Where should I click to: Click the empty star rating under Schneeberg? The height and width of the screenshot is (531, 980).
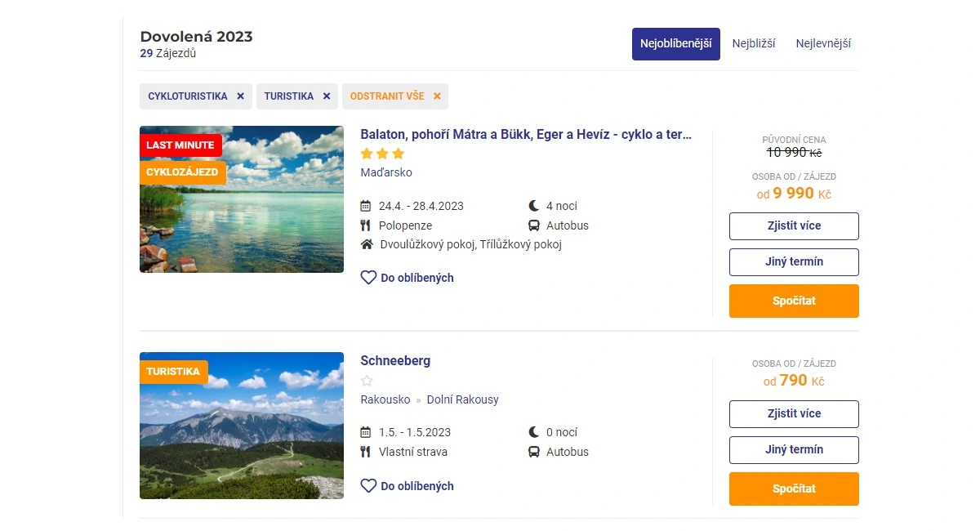pos(367,381)
